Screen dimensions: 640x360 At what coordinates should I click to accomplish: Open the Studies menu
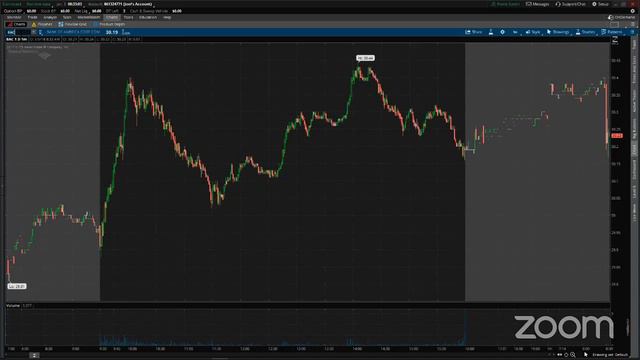[x=585, y=32]
